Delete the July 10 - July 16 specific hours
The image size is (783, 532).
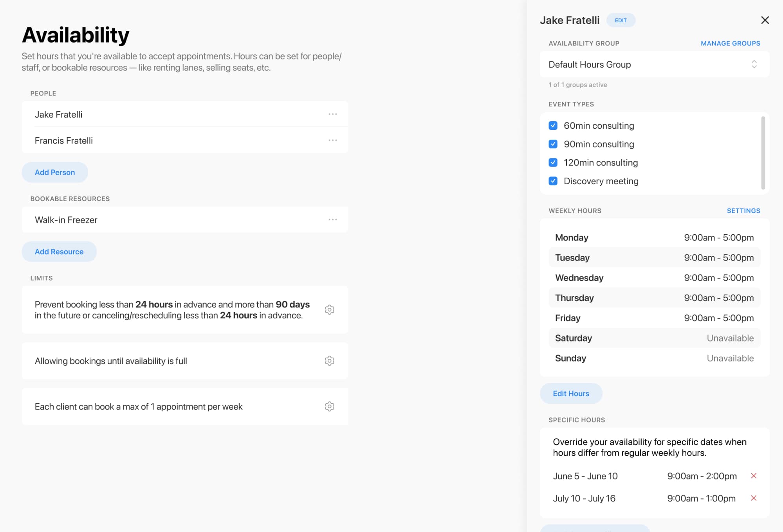(x=754, y=498)
